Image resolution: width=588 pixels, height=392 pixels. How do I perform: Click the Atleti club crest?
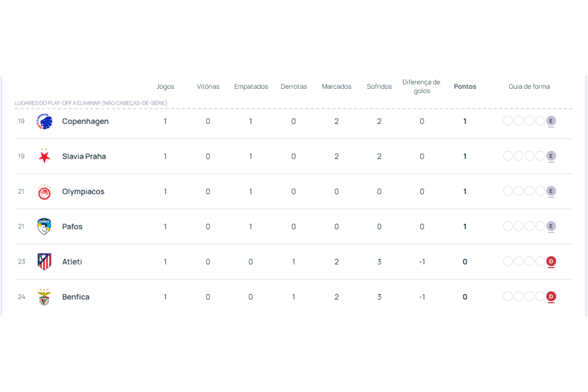coord(45,261)
